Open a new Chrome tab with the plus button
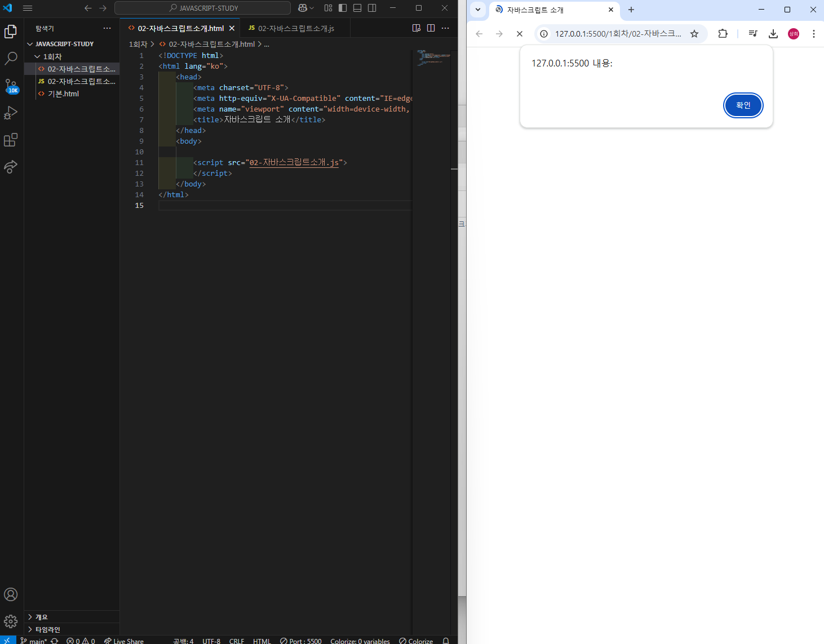The height and width of the screenshot is (644, 824). pyautogui.click(x=631, y=10)
